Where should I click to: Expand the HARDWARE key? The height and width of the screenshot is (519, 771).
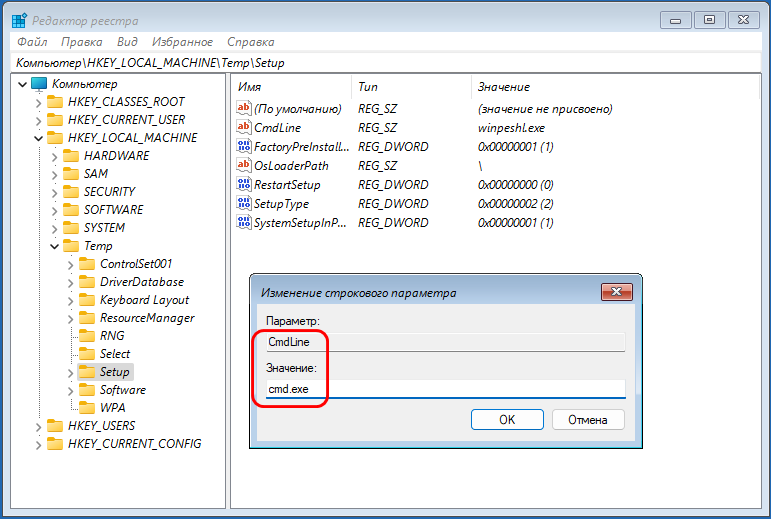(x=55, y=157)
